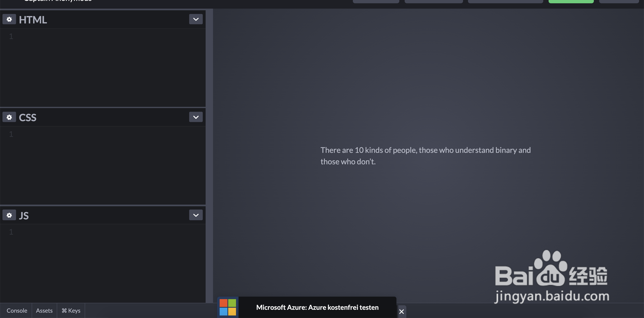This screenshot has height=318, width=644.
Task: Expand the HTML panel dropdown chevron
Action: (196, 19)
